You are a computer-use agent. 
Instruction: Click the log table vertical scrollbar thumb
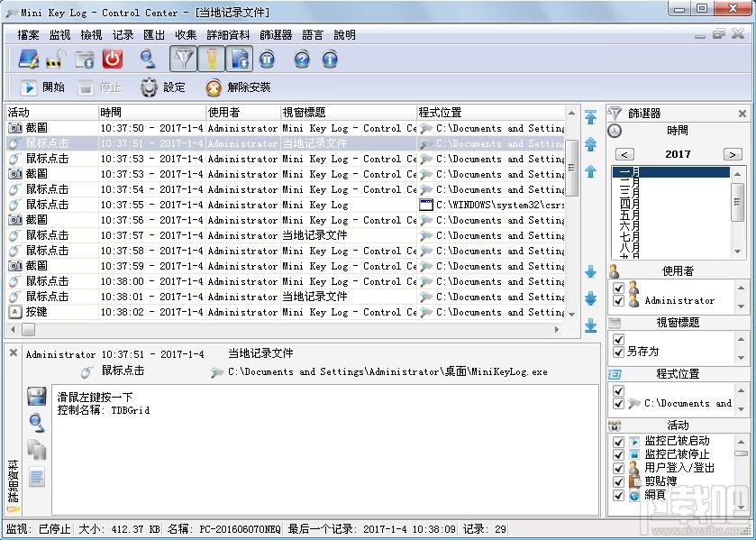click(572, 168)
